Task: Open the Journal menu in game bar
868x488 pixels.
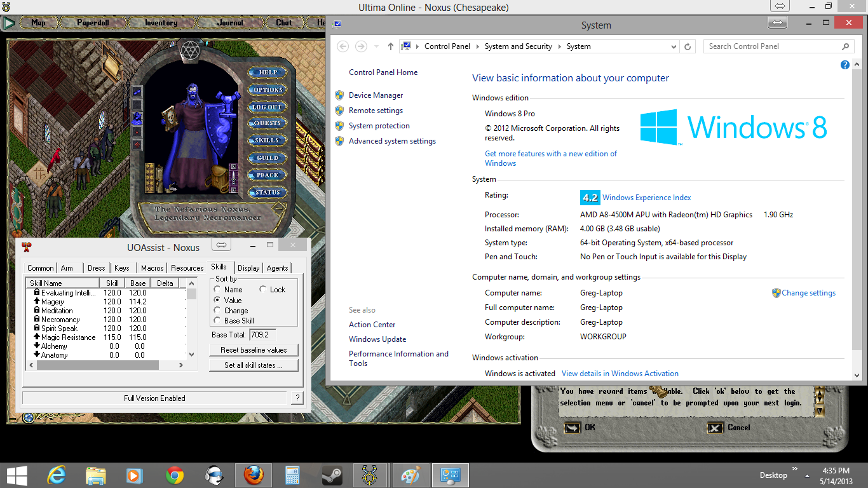Action: click(230, 23)
